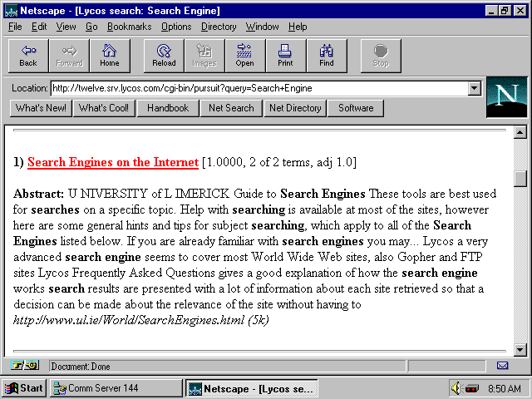Open the Windows Start menu
Screen dimensions: 532x399
point(24,388)
